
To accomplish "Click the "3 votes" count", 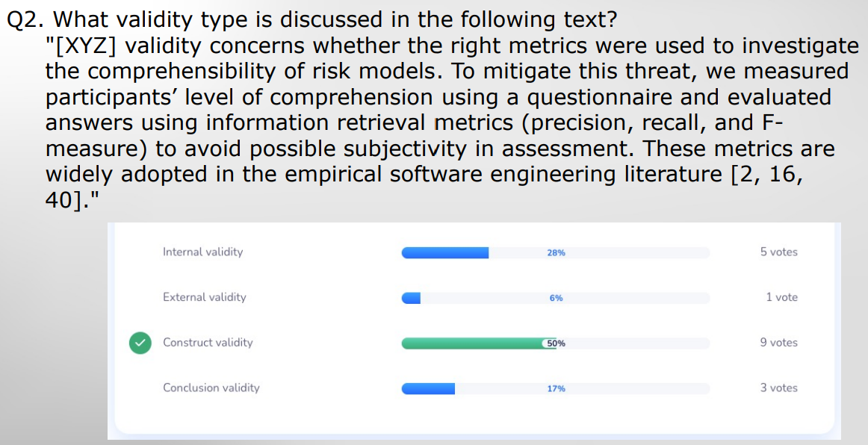I will point(778,388).
